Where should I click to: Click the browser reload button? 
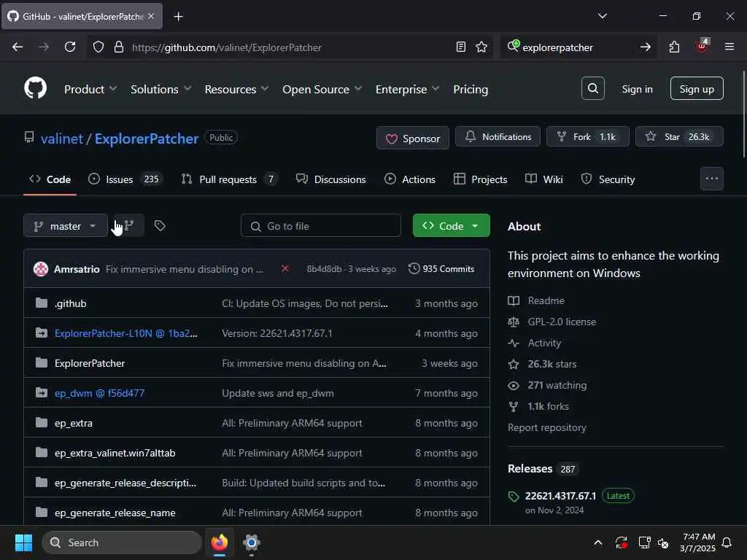(x=70, y=47)
